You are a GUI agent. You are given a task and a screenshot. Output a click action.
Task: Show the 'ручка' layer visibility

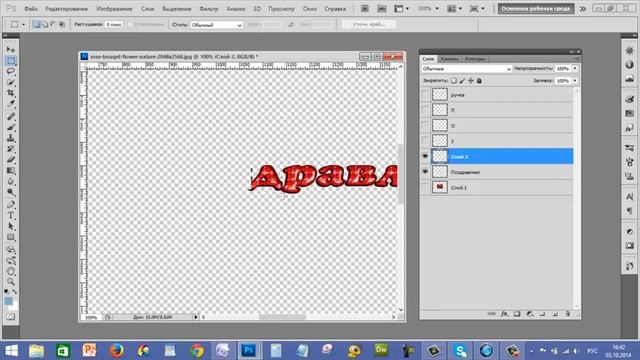(x=425, y=95)
